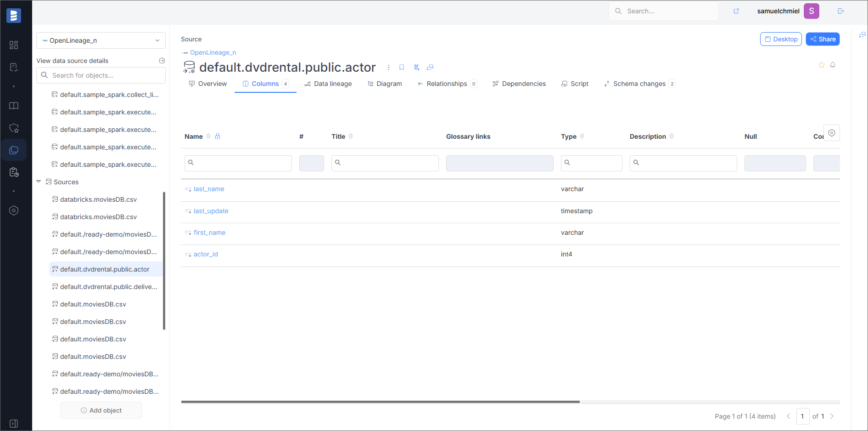Click the timestamp type cell

tap(577, 211)
